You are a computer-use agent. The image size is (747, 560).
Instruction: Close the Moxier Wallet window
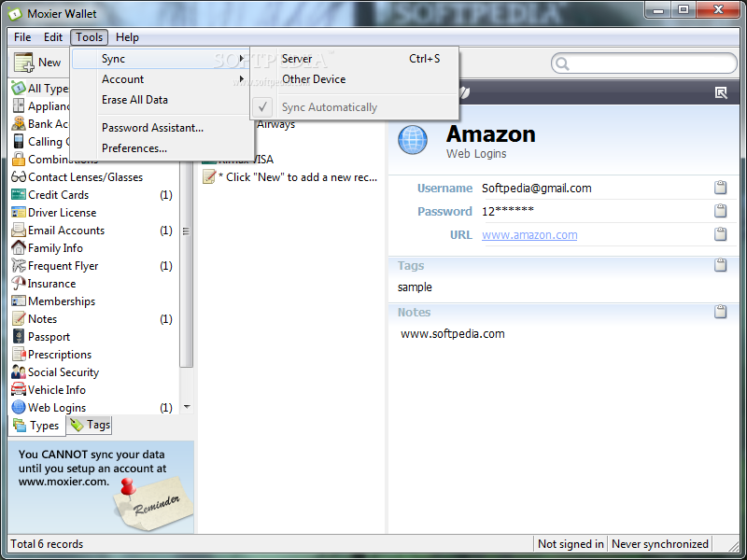tap(718, 9)
